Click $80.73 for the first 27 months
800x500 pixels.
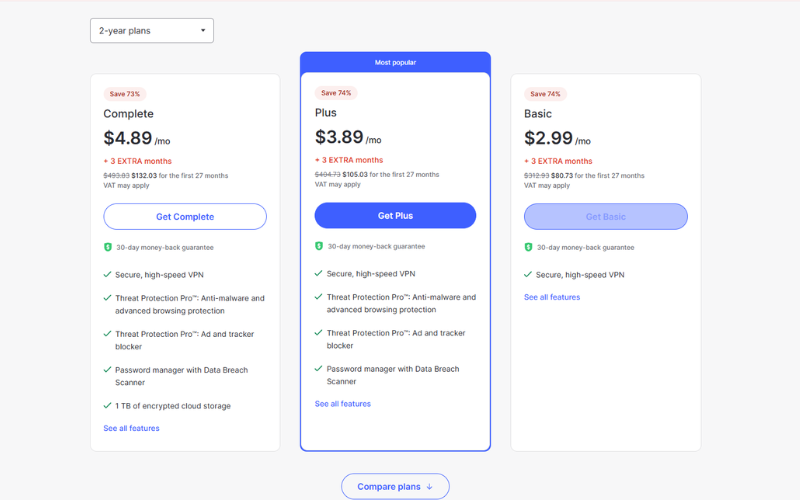[597, 176]
